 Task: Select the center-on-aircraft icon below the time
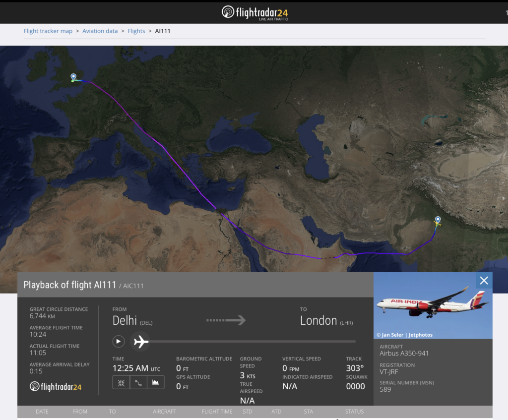pos(121,382)
